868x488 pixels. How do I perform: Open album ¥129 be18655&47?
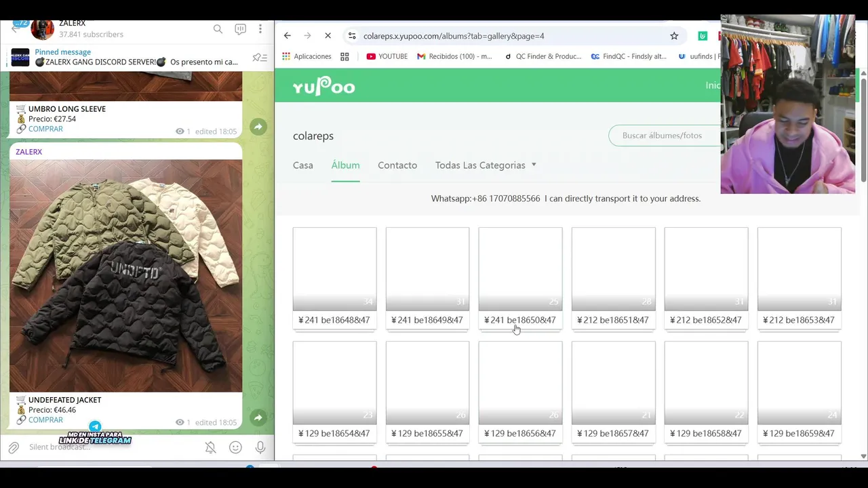point(427,392)
